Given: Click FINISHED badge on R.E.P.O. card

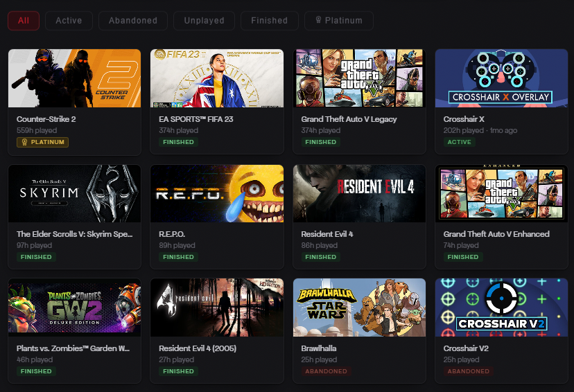Looking at the screenshot, I should point(178,257).
